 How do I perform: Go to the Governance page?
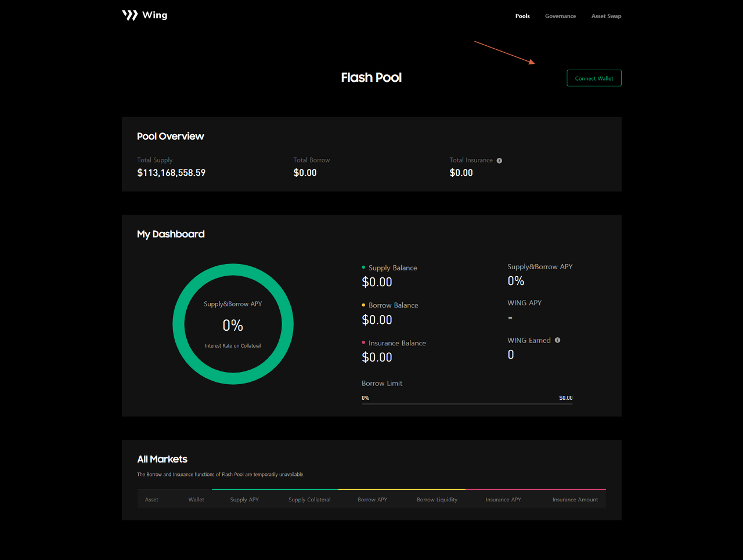pyautogui.click(x=560, y=16)
